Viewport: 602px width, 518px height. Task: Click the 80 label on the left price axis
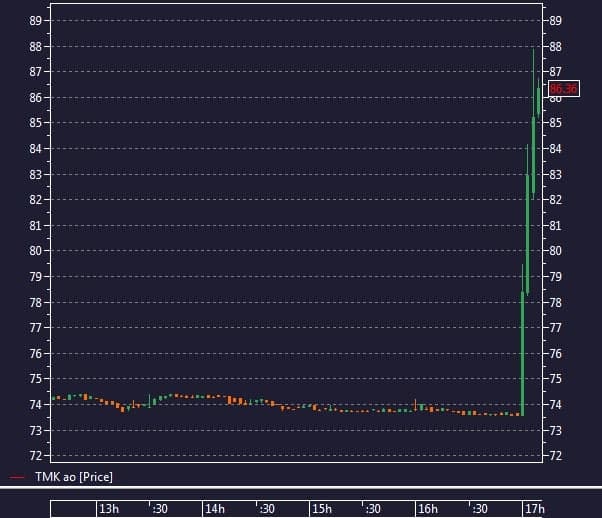pyautogui.click(x=35, y=251)
